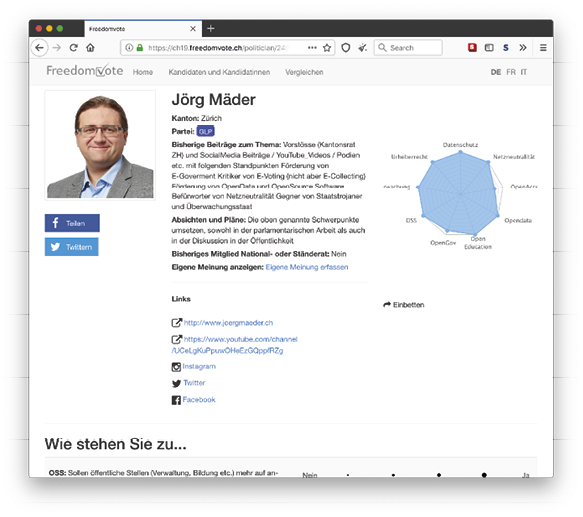
Task: Click the Facebook Teilen share button
Action: pos(72,223)
